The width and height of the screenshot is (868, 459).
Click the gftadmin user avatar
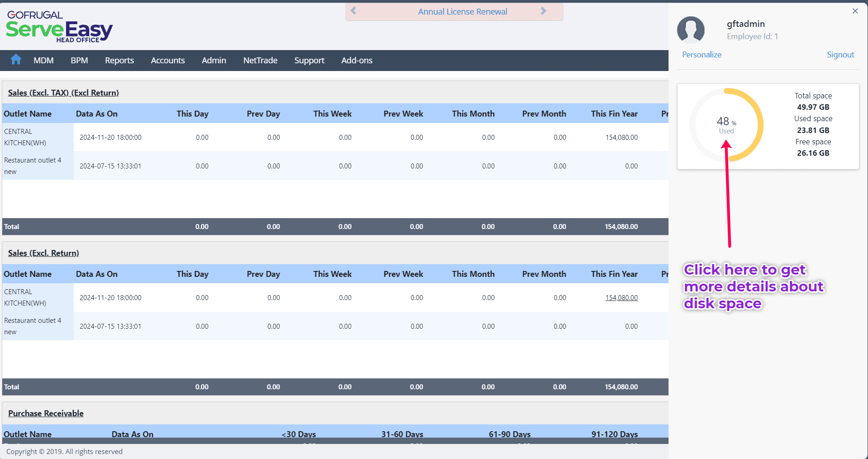pos(691,30)
